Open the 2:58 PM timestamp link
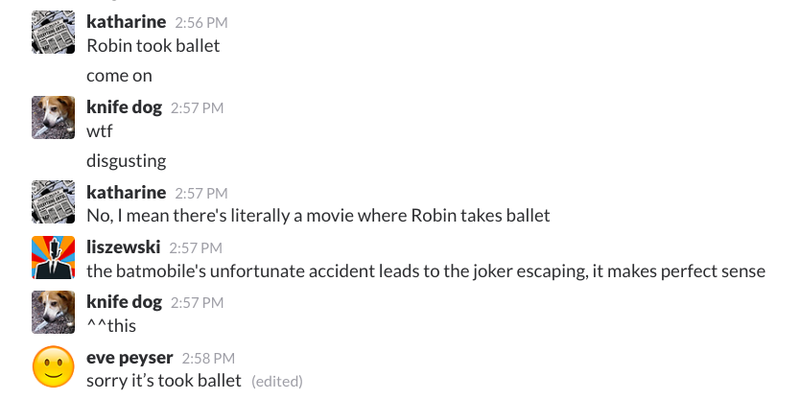Screen dimensions: 800x399 [208, 359]
